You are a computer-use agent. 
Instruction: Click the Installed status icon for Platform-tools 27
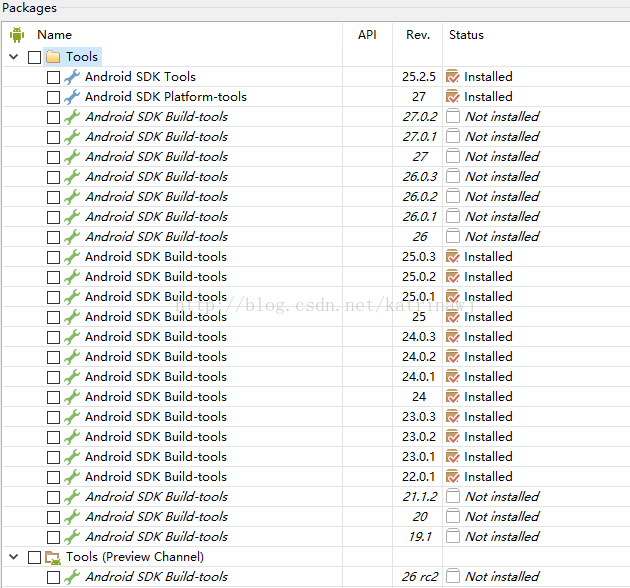[453, 97]
